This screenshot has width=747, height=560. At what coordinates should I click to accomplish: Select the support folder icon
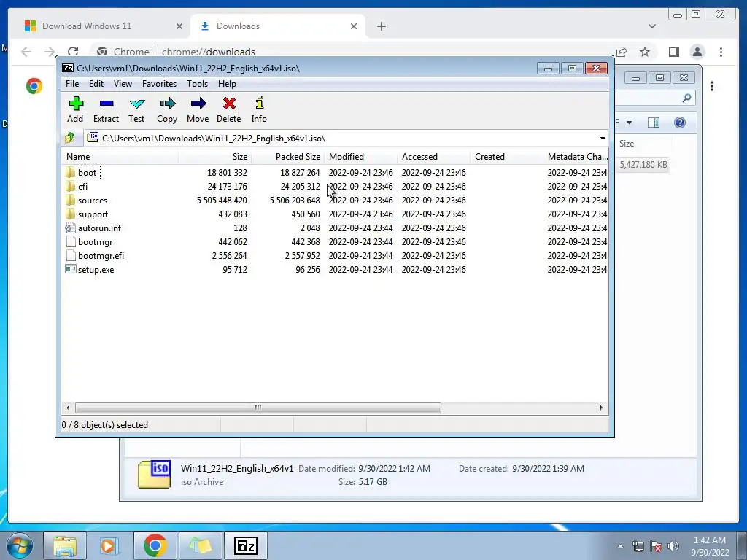(x=71, y=214)
